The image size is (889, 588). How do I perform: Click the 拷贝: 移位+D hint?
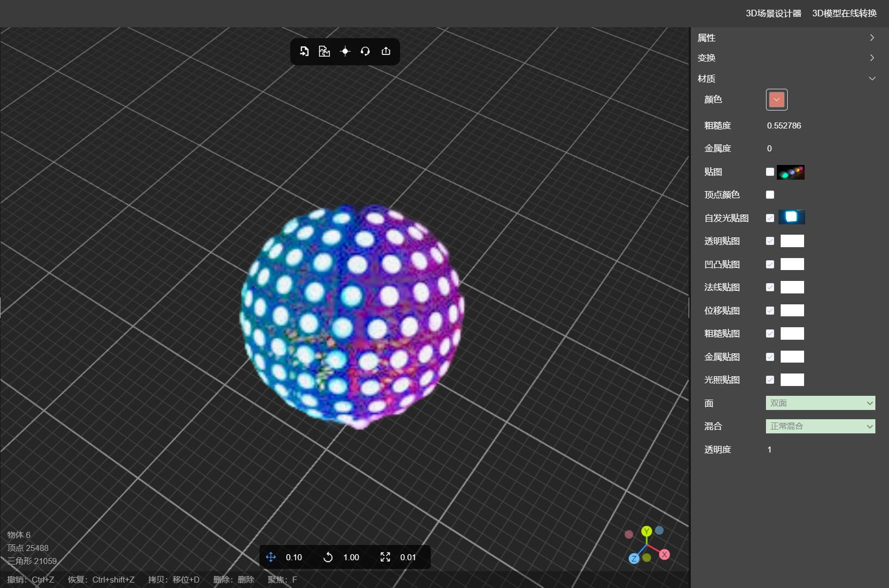point(174,579)
